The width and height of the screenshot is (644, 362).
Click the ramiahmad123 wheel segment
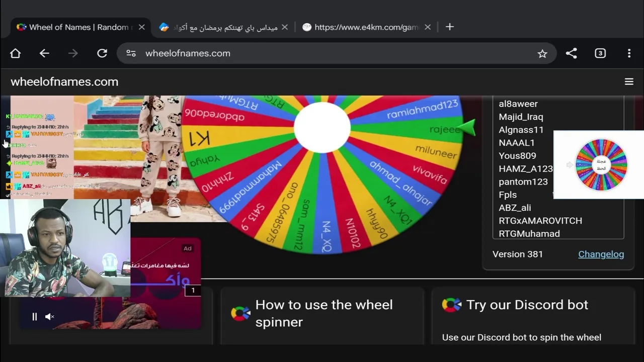pyautogui.click(x=423, y=109)
